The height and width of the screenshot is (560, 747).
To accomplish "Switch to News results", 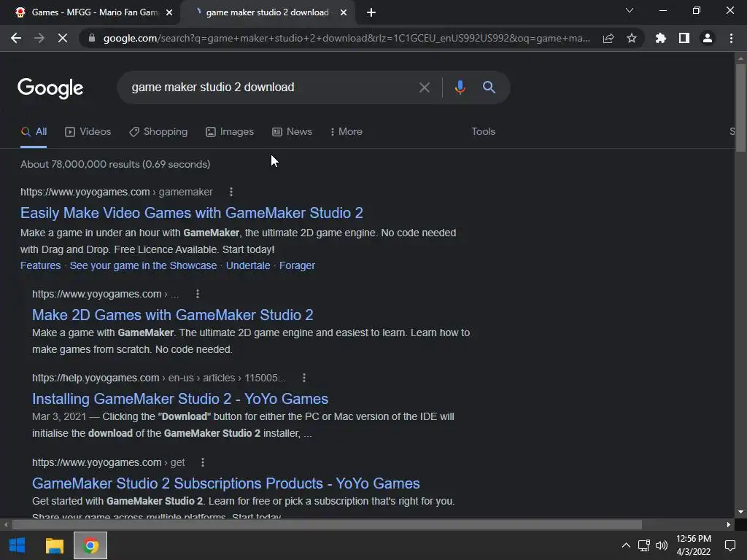I will pos(292,131).
